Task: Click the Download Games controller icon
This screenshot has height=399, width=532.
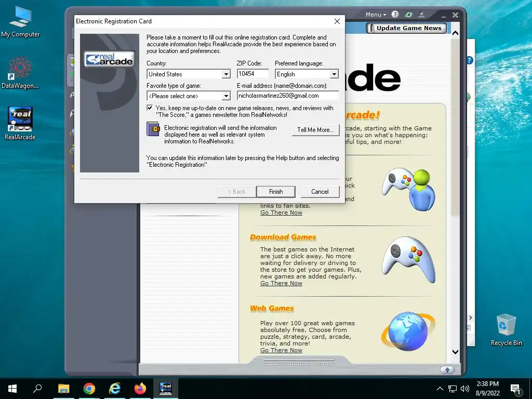Action: click(408, 260)
